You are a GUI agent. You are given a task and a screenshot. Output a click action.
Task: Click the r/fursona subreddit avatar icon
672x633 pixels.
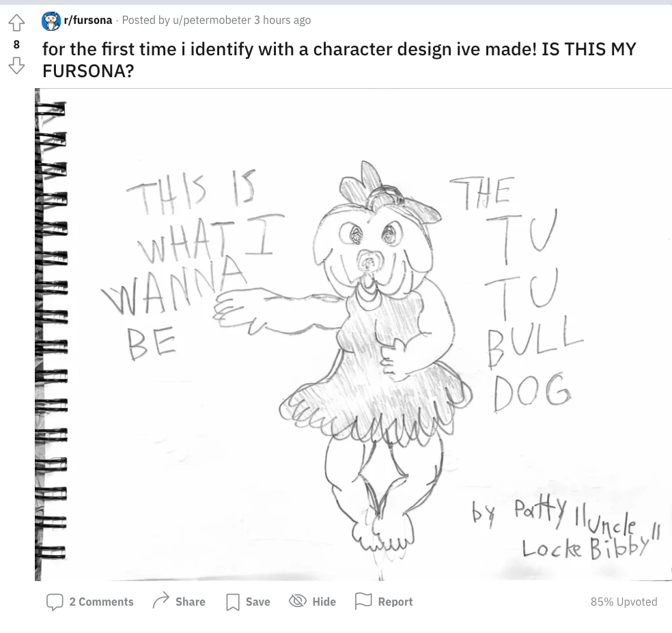[51, 20]
